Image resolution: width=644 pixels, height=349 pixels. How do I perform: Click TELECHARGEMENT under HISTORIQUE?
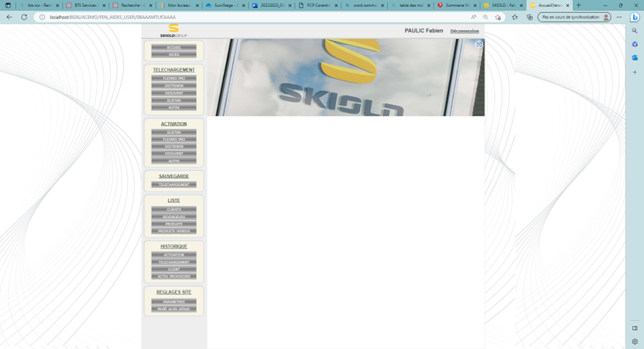(x=174, y=262)
